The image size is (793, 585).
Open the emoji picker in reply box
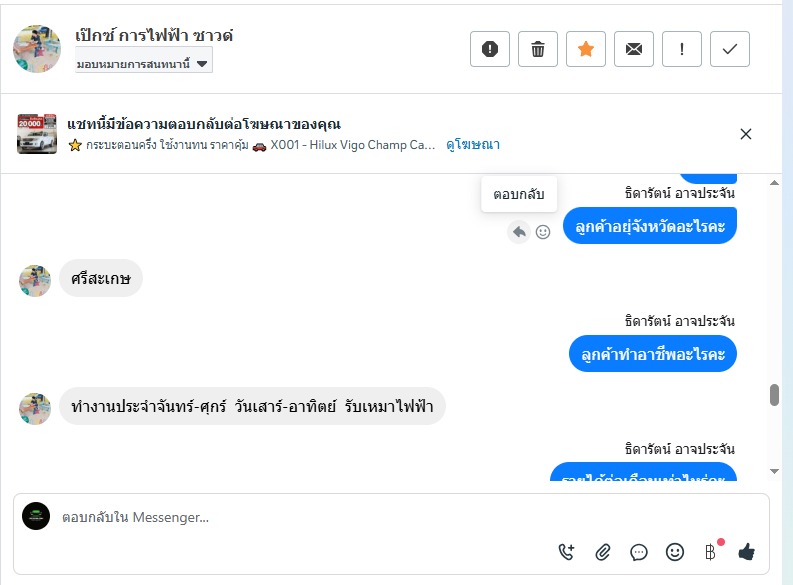click(675, 551)
